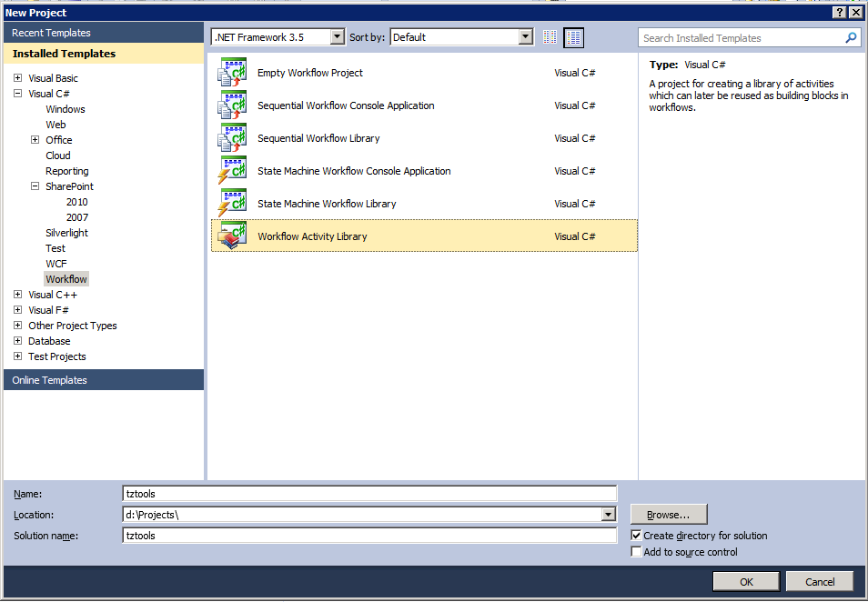The width and height of the screenshot is (868, 602).
Task: Expand the Other Project Types node
Action: pos(17,326)
